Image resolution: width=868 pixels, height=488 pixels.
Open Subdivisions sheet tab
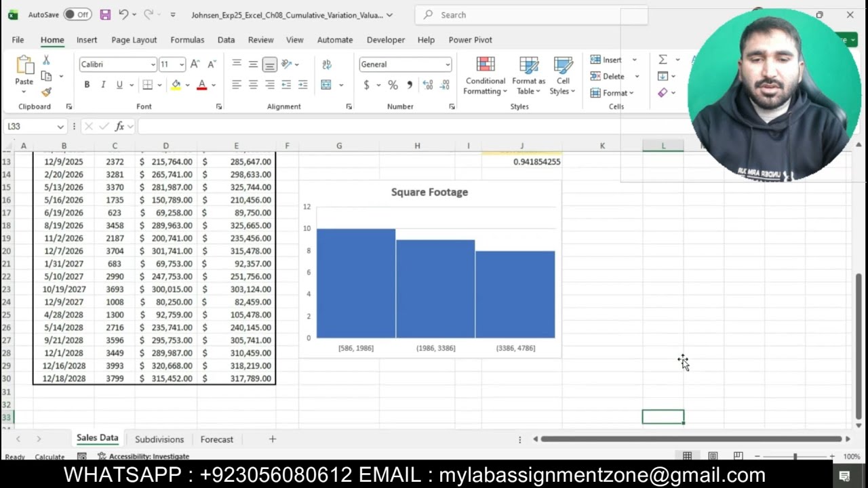159,439
